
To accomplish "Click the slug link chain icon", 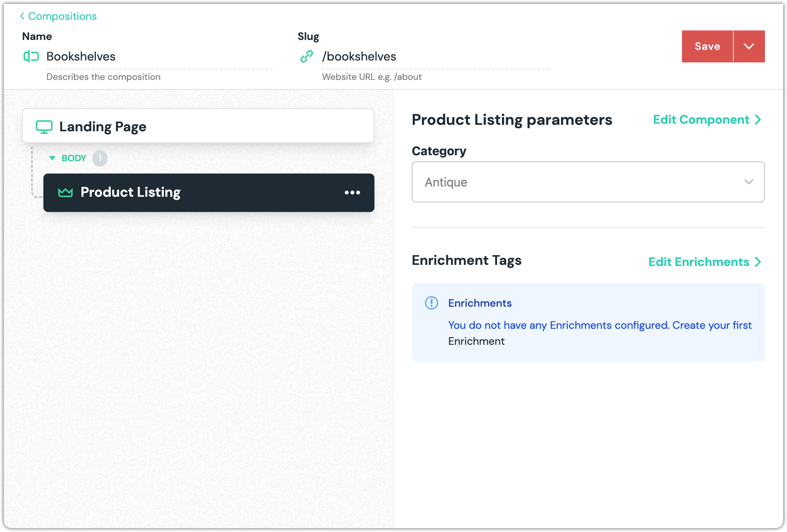I will (307, 57).
